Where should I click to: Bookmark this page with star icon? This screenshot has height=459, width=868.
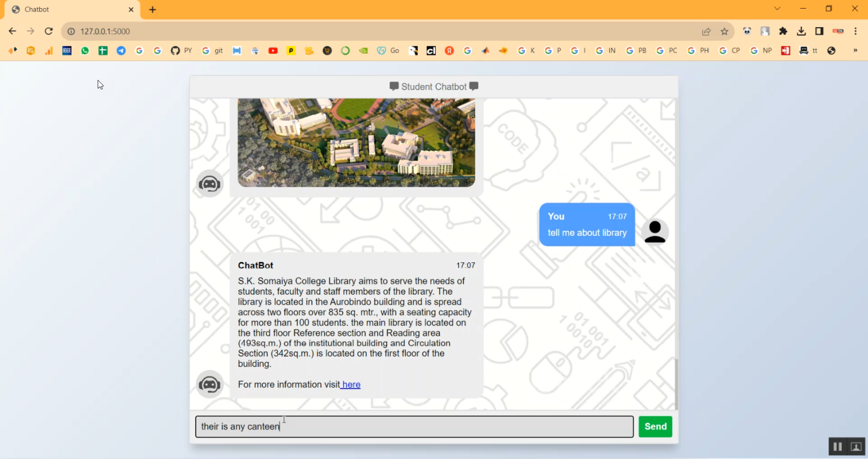pyautogui.click(x=724, y=31)
